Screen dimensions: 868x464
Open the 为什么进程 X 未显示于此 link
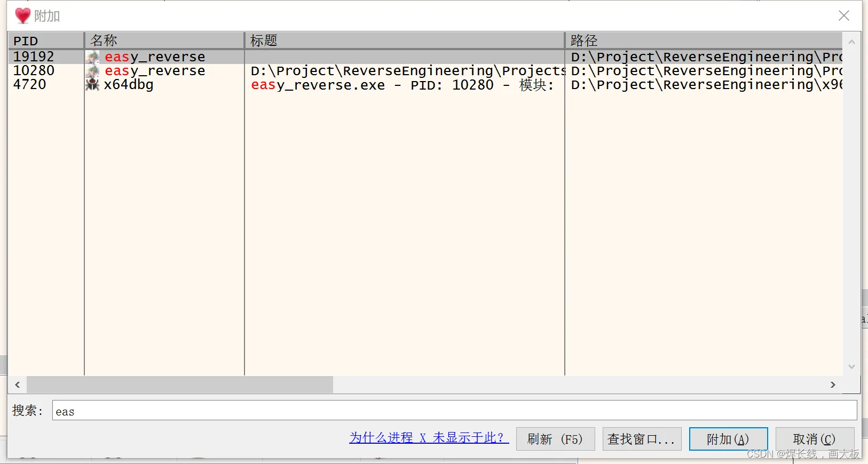429,438
